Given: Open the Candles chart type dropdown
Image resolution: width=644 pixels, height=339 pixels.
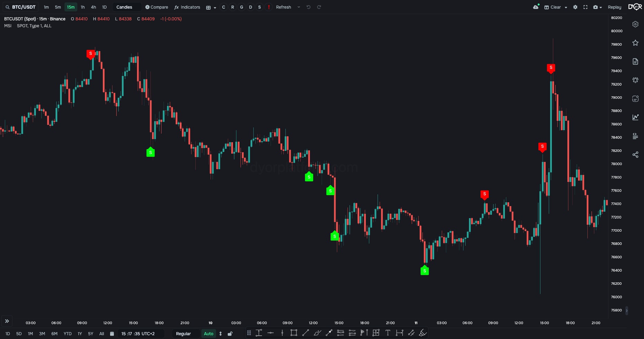Looking at the screenshot, I should (x=127, y=7).
